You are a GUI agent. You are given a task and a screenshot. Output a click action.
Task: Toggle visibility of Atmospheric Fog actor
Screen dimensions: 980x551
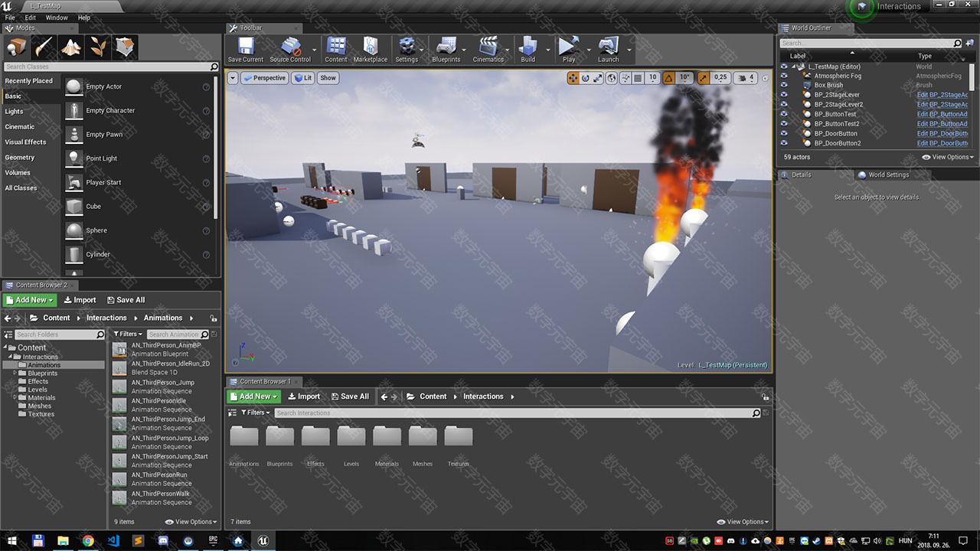coord(784,76)
